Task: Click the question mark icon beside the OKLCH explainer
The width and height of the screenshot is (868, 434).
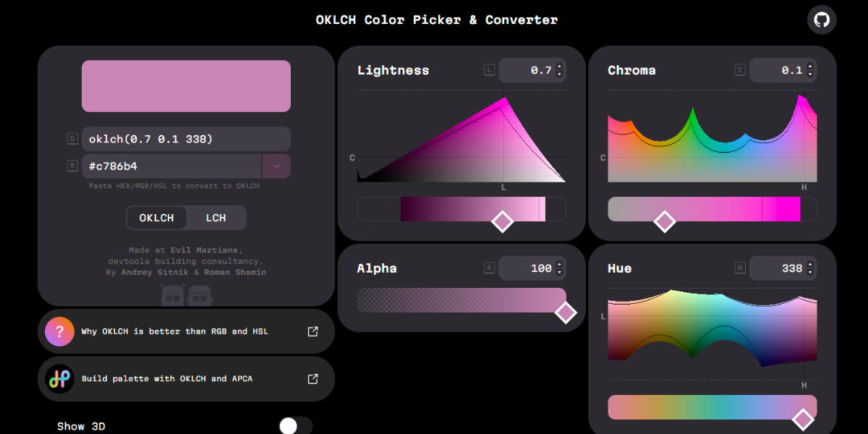Action: (59, 331)
